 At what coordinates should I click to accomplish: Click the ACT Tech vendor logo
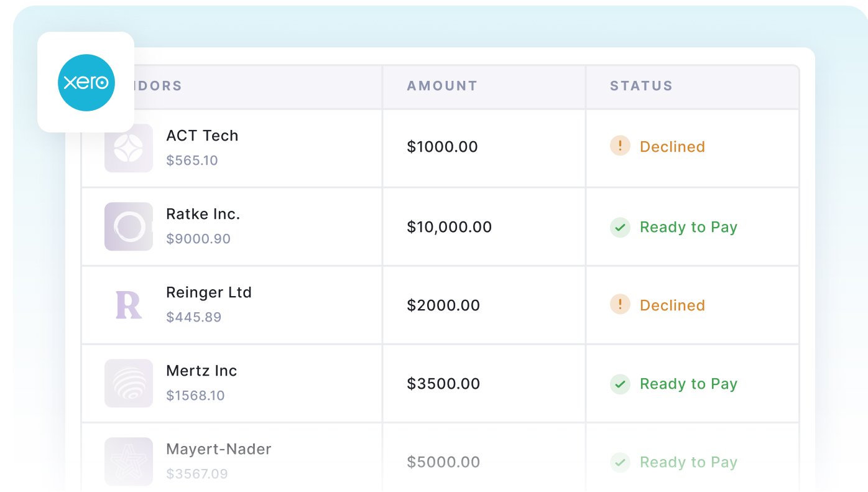[129, 148]
